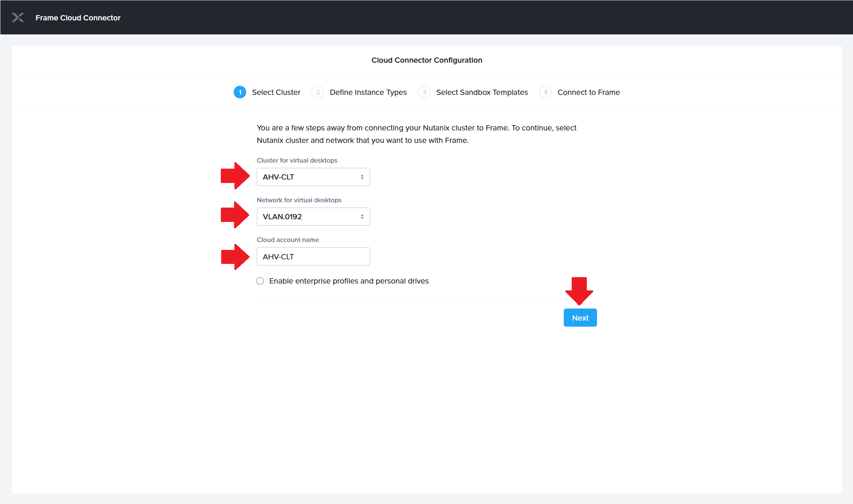This screenshot has height=504, width=853.
Task: Click the 'Cloud account name' label
Action: click(288, 240)
